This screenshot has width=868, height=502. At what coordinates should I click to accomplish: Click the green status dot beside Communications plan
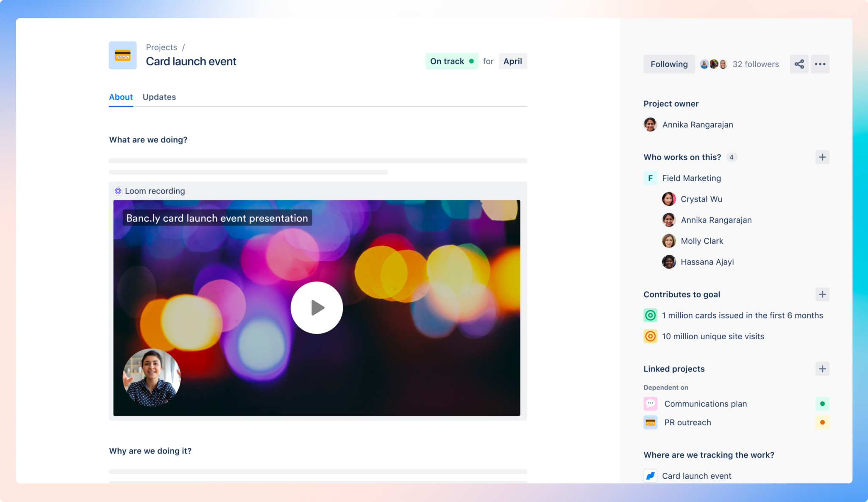point(823,404)
